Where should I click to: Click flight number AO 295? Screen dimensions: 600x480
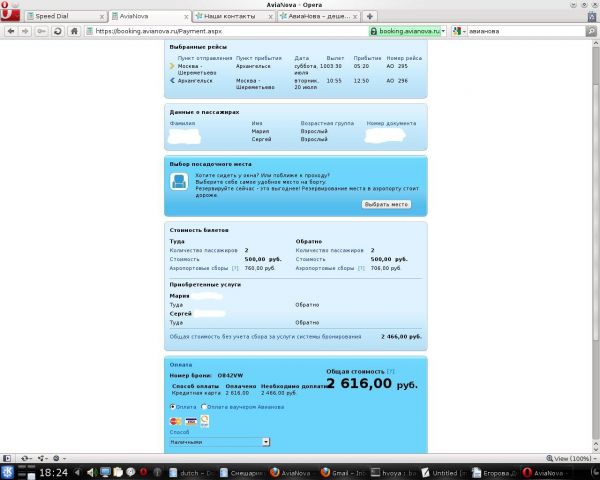tap(397, 66)
